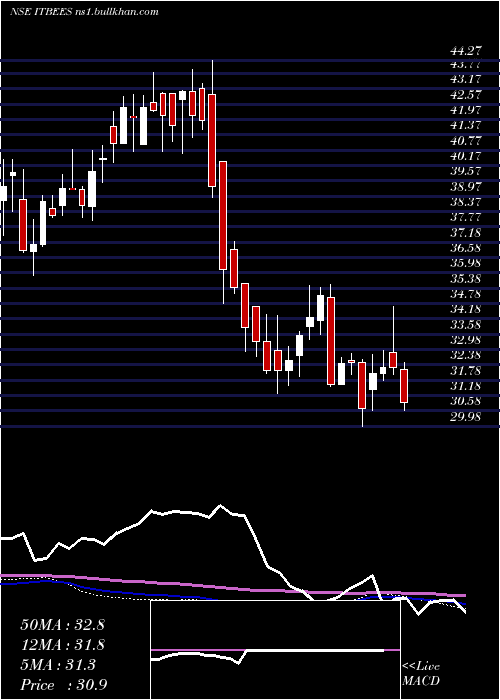Click the NSE ITBEES chart title

[84, 12]
